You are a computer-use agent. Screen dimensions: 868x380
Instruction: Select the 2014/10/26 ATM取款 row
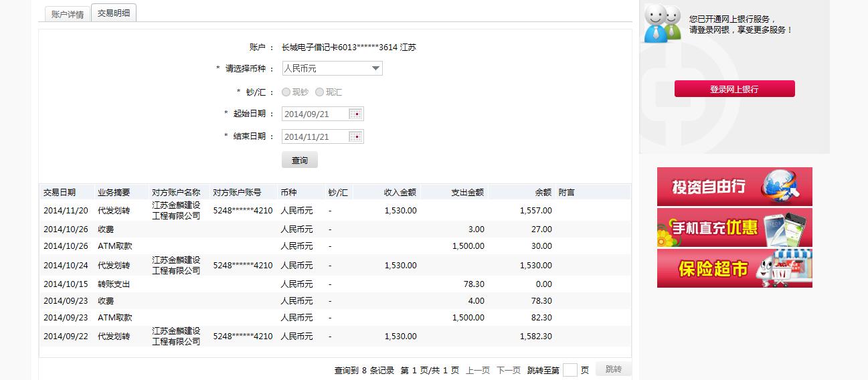click(335, 246)
